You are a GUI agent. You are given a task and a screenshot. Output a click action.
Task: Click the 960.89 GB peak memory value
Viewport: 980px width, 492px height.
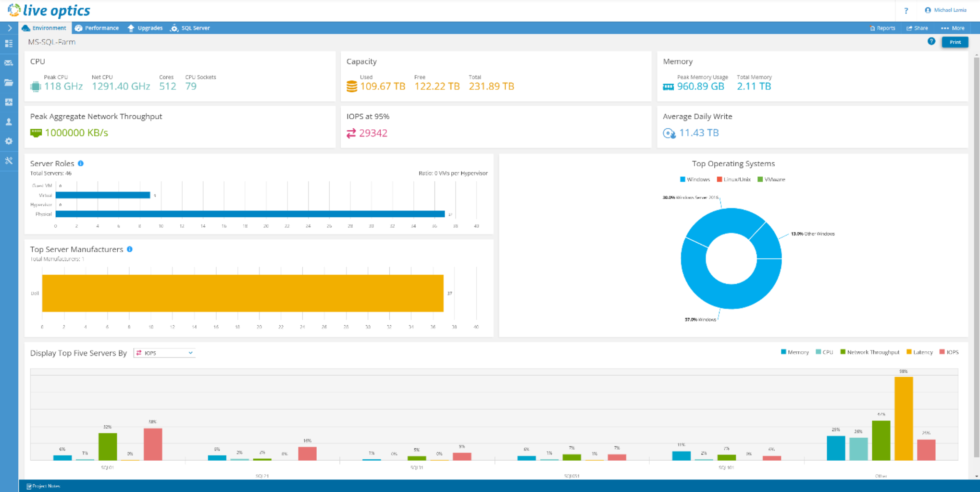(701, 86)
